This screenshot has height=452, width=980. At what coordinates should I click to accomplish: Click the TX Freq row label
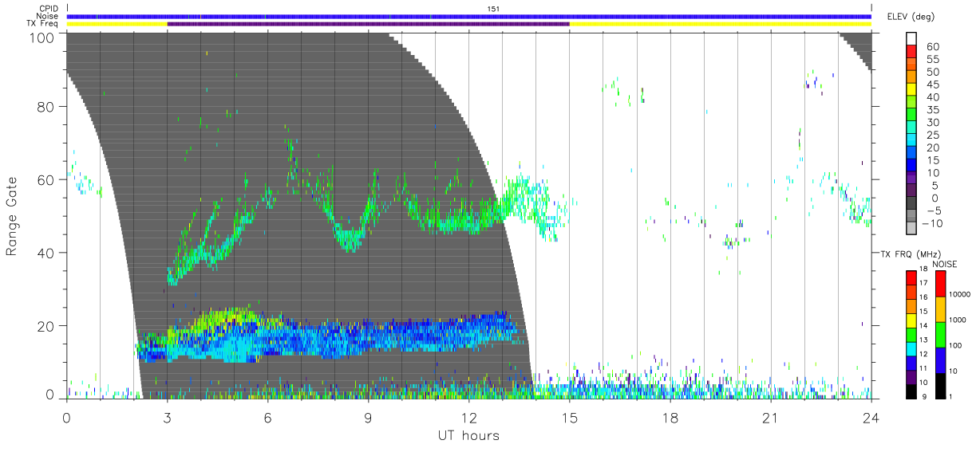(x=44, y=24)
